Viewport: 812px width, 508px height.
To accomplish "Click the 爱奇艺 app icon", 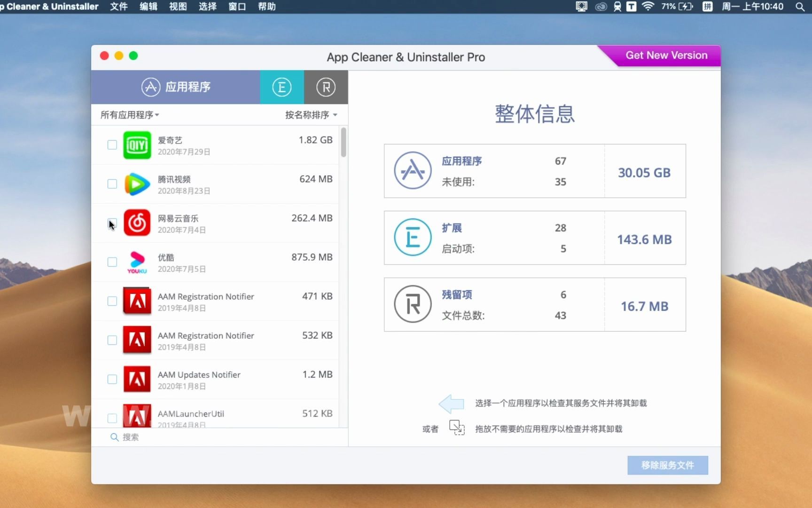I will (137, 145).
